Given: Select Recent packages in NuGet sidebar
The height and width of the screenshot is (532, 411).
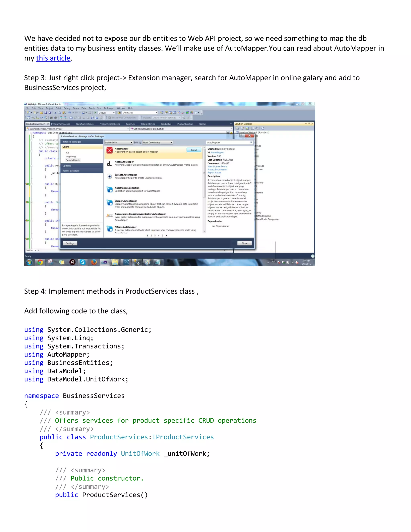Looking at the screenshot, I should [81, 171].
